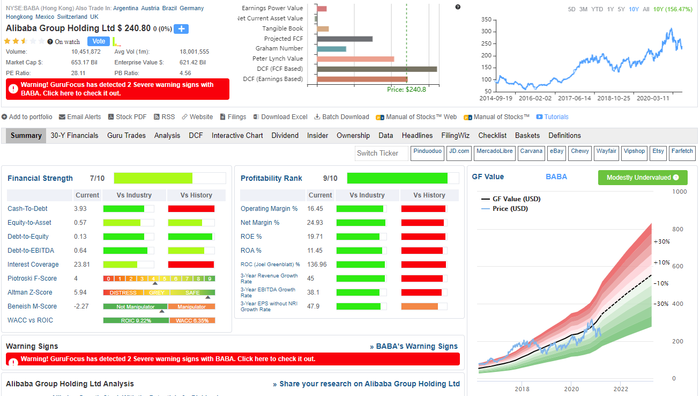This screenshot has width=700, height=396.
Task: Open the Piotroski F-Score link
Action: 32,278
